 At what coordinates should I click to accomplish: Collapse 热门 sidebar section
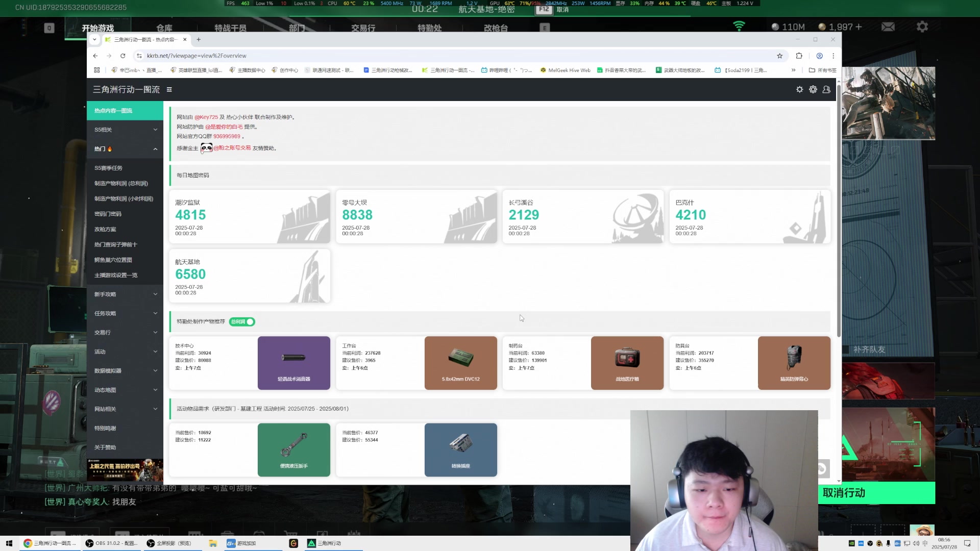pyautogui.click(x=125, y=149)
